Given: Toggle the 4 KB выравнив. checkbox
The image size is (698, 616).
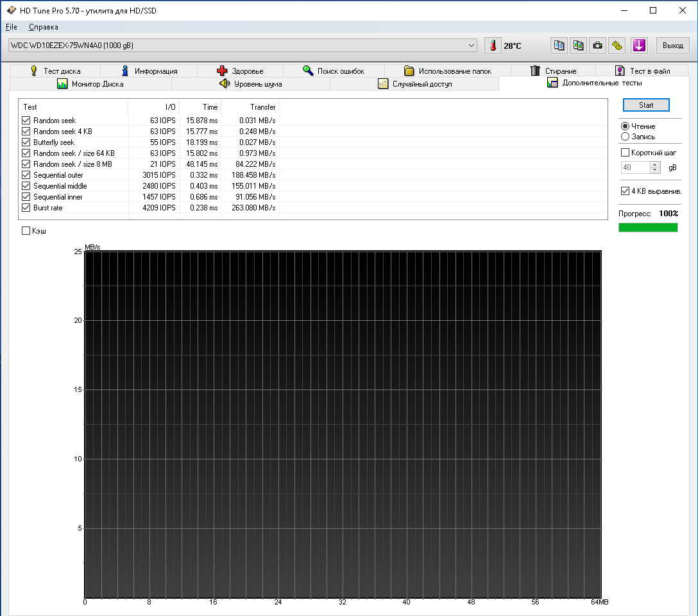Looking at the screenshot, I should coord(625,191).
